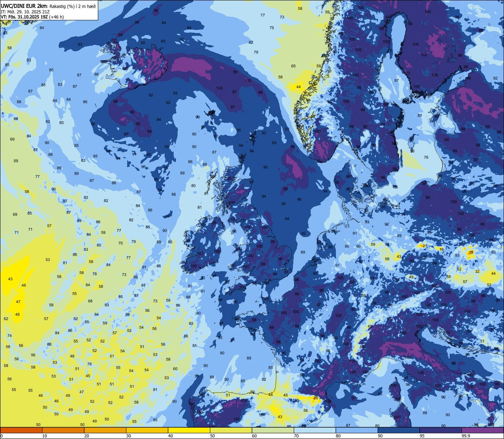504x439 pixels.
Task: Click the 'IT: Mið. 29. 10. 2025 21Z' line
Action: click(25, 11)
